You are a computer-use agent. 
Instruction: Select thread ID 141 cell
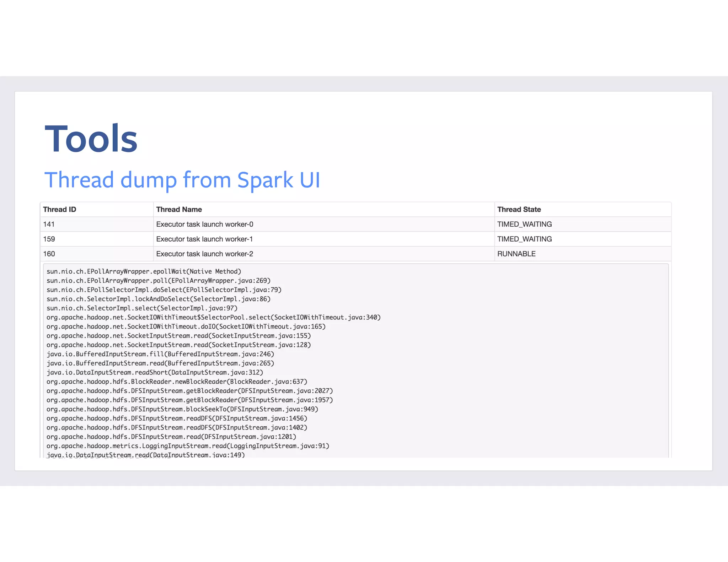click(x=97, y=225)
